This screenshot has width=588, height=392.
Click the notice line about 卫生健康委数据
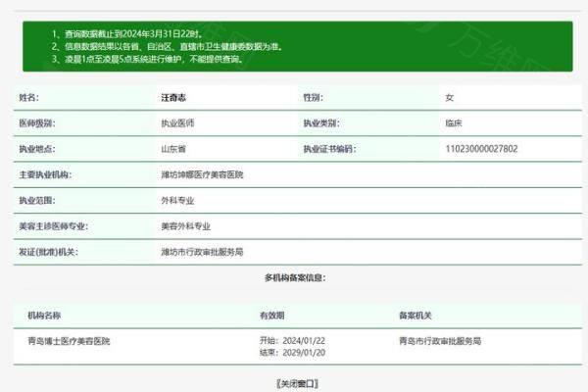168,46
